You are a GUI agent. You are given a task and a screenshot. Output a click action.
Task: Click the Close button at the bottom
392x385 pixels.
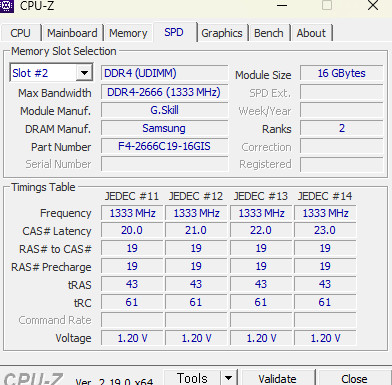(x=354, y=379)
